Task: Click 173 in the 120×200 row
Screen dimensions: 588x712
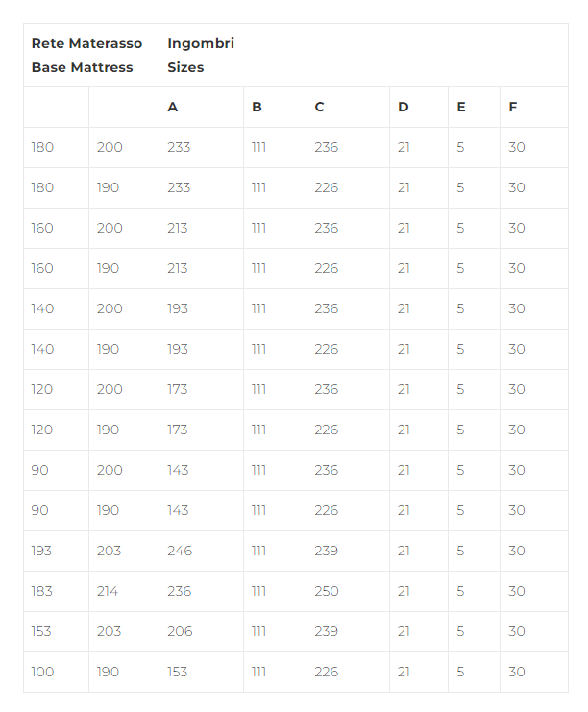Action: [x=178, y=389]
